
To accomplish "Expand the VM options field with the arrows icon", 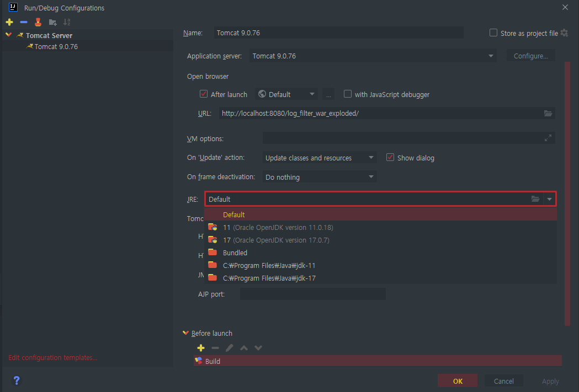I will [x=548, y=138].
